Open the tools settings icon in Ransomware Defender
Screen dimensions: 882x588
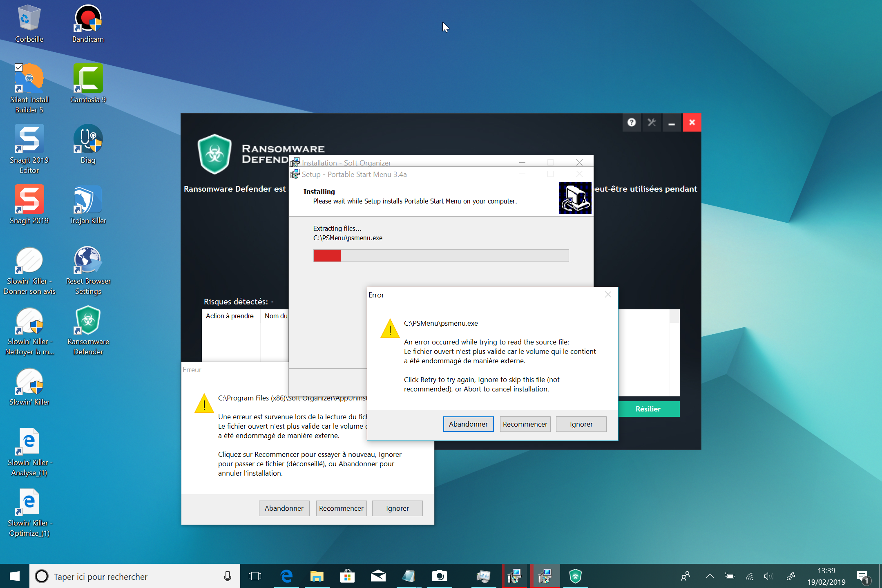[x=652, y=122]
